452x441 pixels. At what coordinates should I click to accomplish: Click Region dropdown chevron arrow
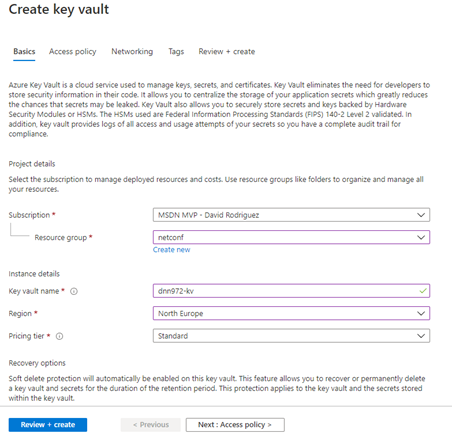(x=421, y=313)
